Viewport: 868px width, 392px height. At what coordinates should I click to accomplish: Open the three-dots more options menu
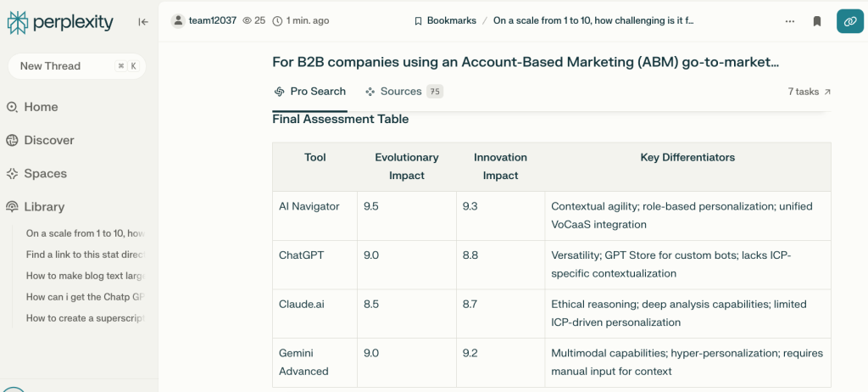790,21
